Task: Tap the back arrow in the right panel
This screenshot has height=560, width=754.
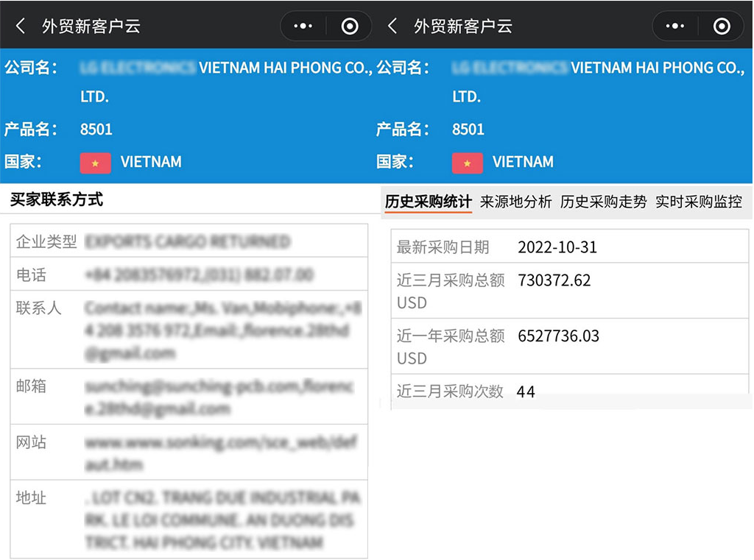Action: coord(392,26)
